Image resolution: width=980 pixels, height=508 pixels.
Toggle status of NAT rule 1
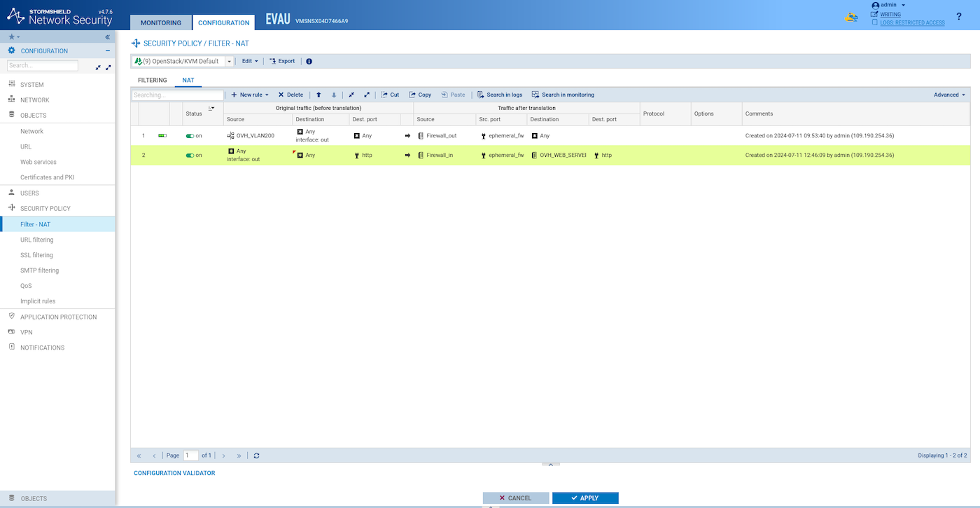click(x=190, y=136)
